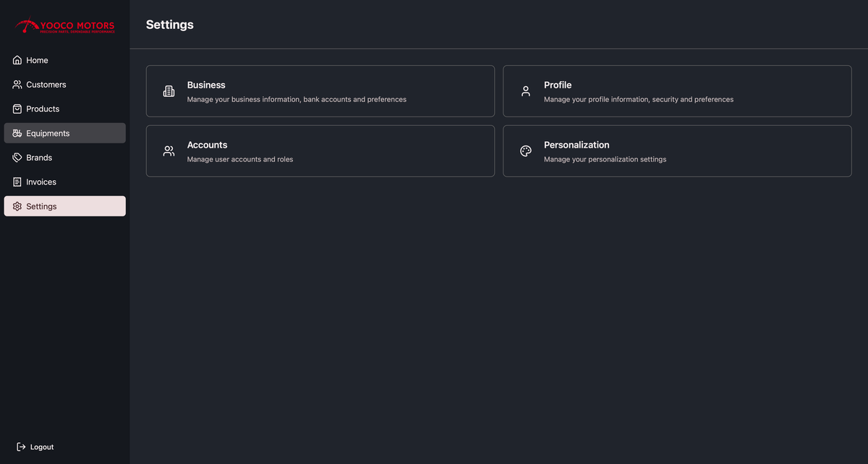This screenshot has height=464, width=868.
Task: Open the Customers menu label
Action: [46, 85]
